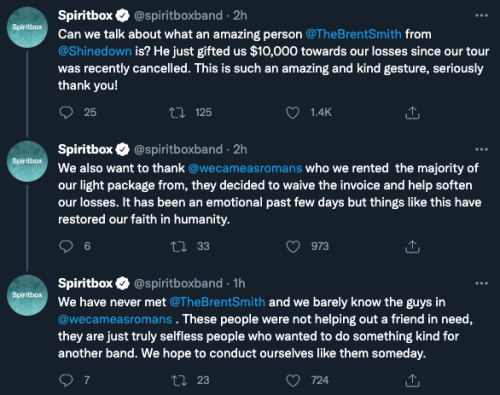This screenshot has height=395, width=500.
Task: Open more options on third tweet
Action: (x=481, y=283)
